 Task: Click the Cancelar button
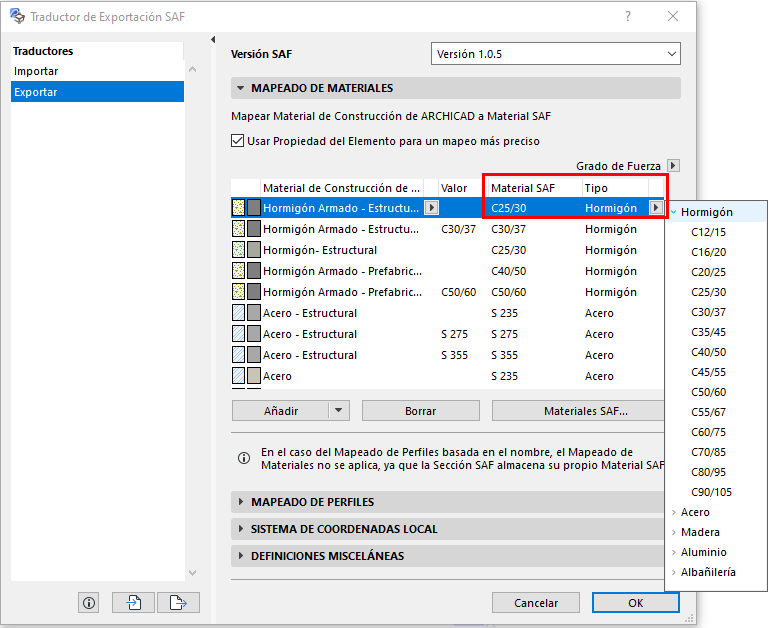(536, 602)
